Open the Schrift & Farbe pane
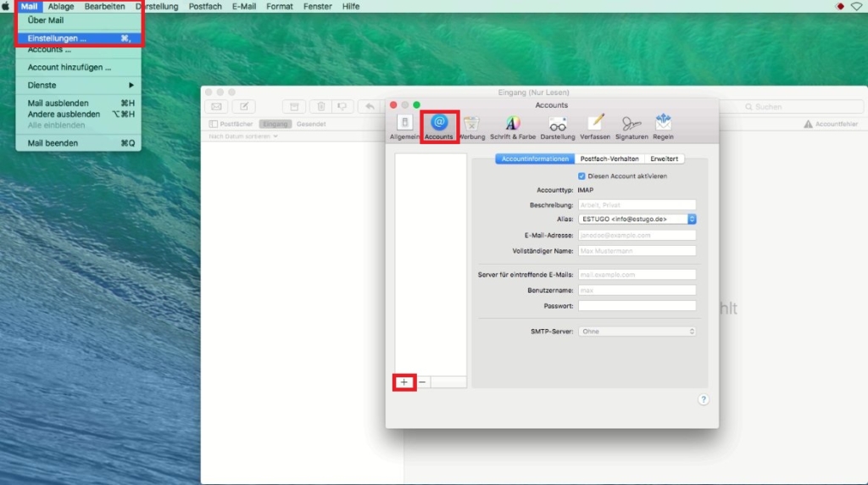 (513, 126)
